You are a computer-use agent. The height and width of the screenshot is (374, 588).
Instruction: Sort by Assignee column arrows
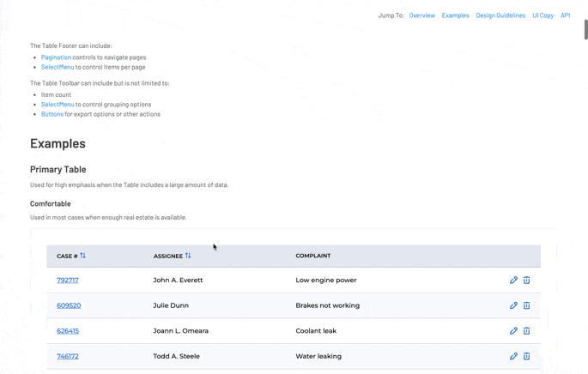pos(188,256)
